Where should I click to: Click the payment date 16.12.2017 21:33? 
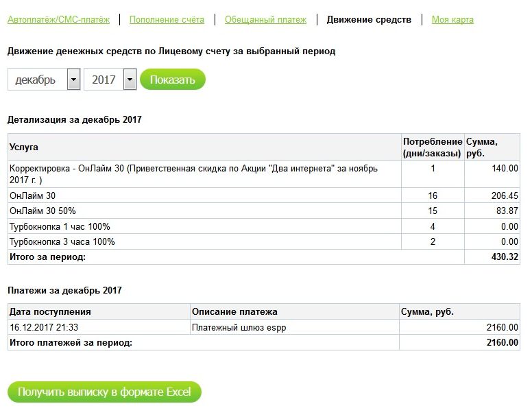point(43,327)
